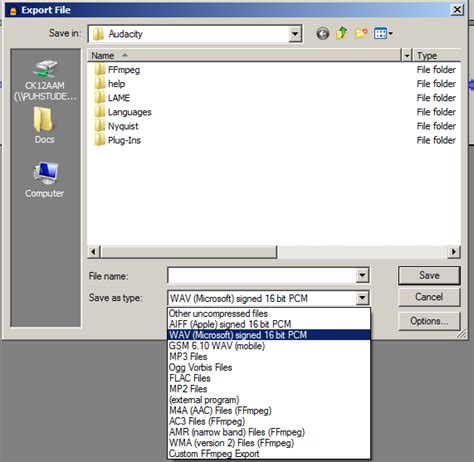This screenshot has height=462, width=474.
Task: Click Type cell of the FFmpeg row
Action: 436,70
